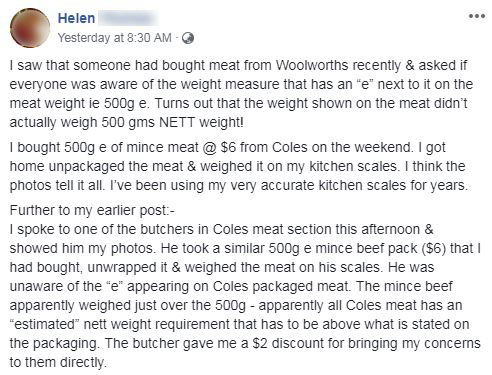
Task: Open the post via Yesterday at 8:30 AM timestamp
Action: point(115,38)
